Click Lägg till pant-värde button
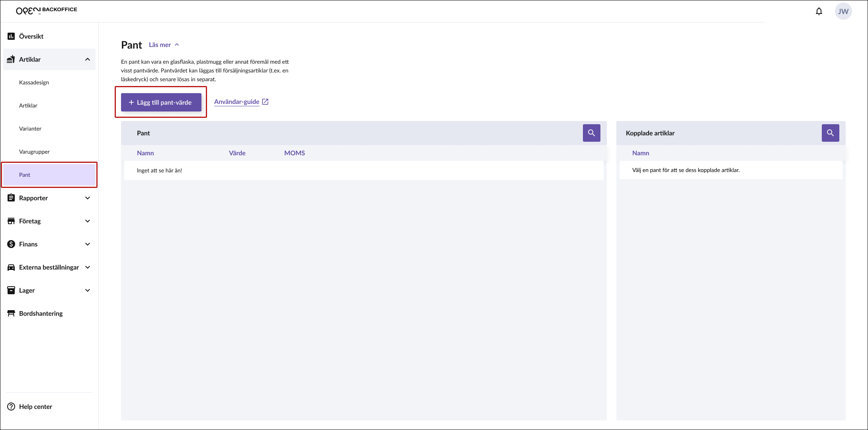Image resolution: width=868 pixels, height=430 pixels. (161, 102)
